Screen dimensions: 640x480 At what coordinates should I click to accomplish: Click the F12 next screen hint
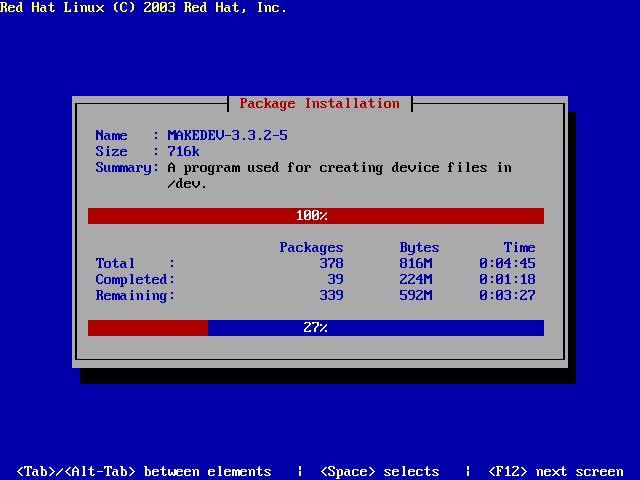point(556,471)
